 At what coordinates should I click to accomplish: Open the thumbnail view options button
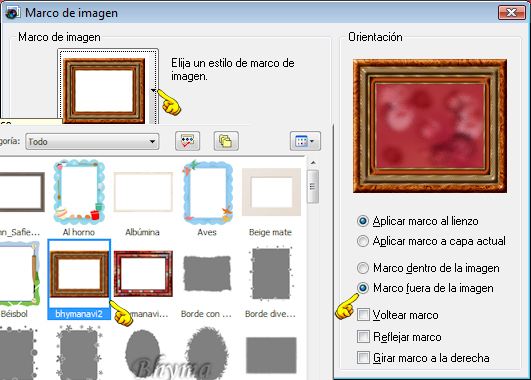pos(305,141)
